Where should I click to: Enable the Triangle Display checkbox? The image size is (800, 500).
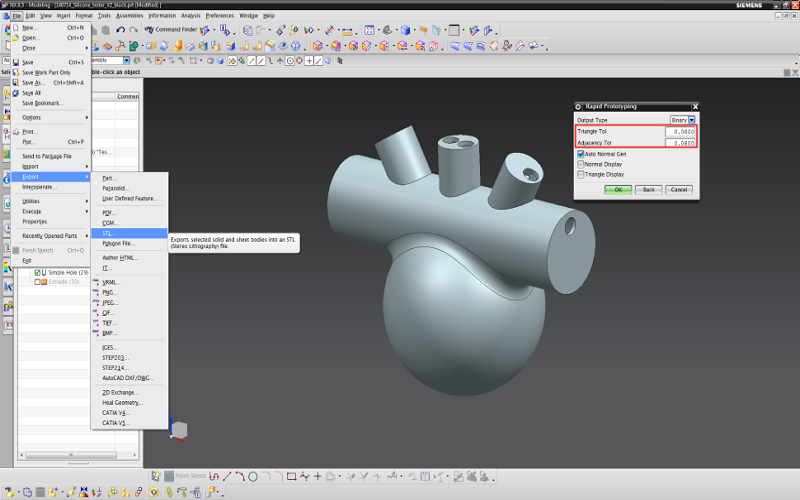(x=581, y=174)
